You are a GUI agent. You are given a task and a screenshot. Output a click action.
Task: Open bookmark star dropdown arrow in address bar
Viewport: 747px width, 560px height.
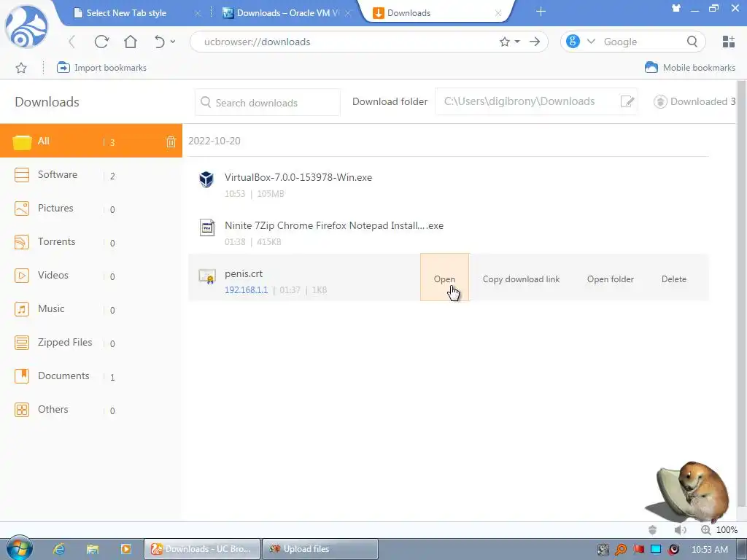(x=517, y=42)
